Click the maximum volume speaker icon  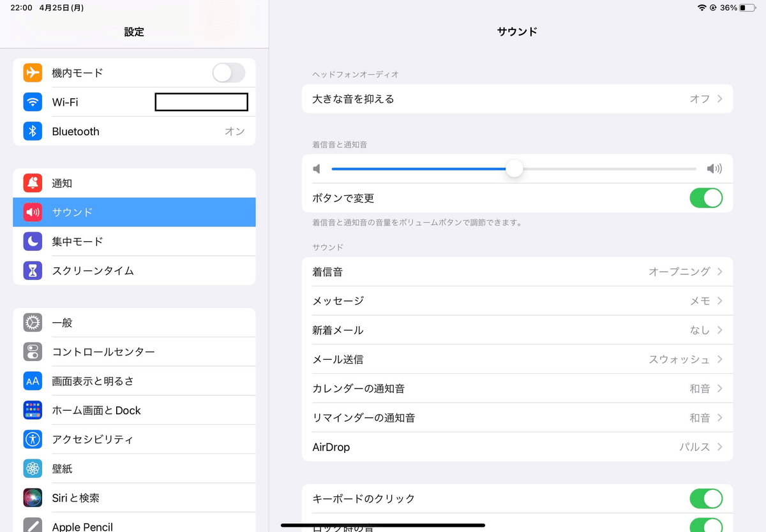pos(714,168)
